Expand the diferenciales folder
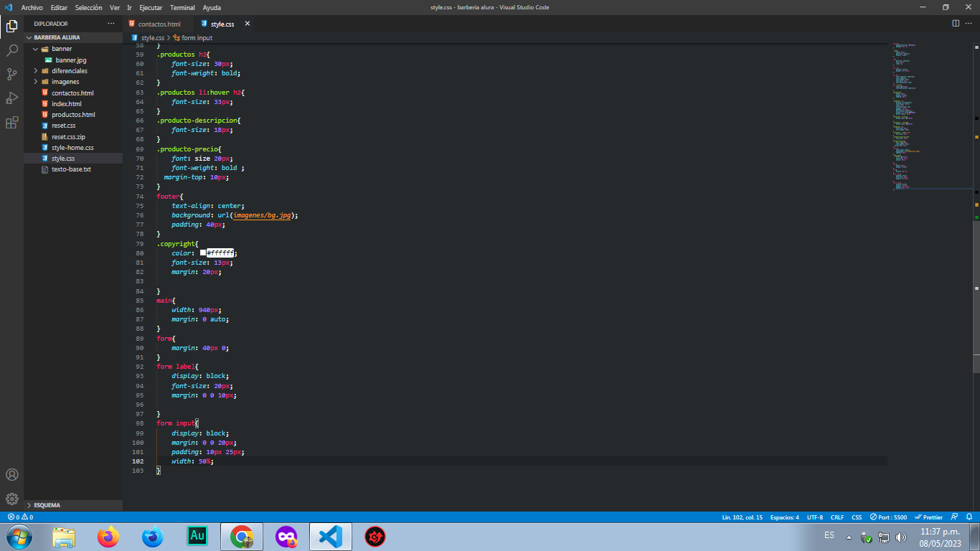This screenshot has height=551, width=980. click(73, 71)
